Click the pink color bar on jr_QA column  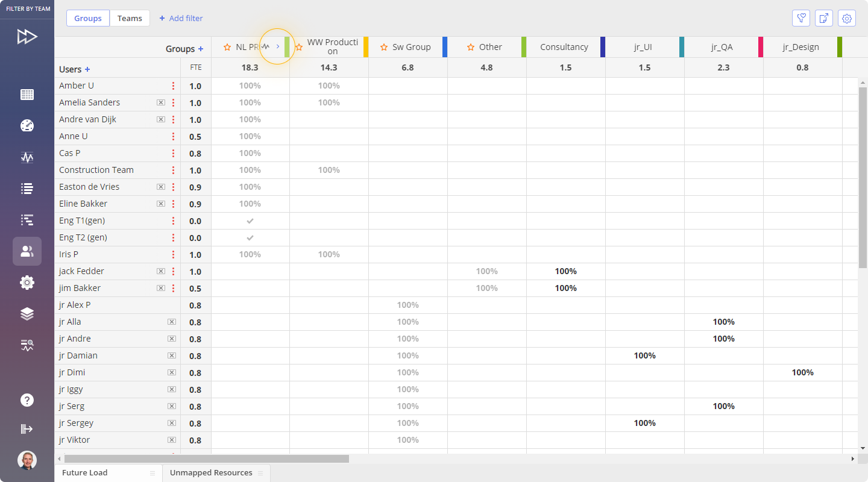(x=761, y=47)
